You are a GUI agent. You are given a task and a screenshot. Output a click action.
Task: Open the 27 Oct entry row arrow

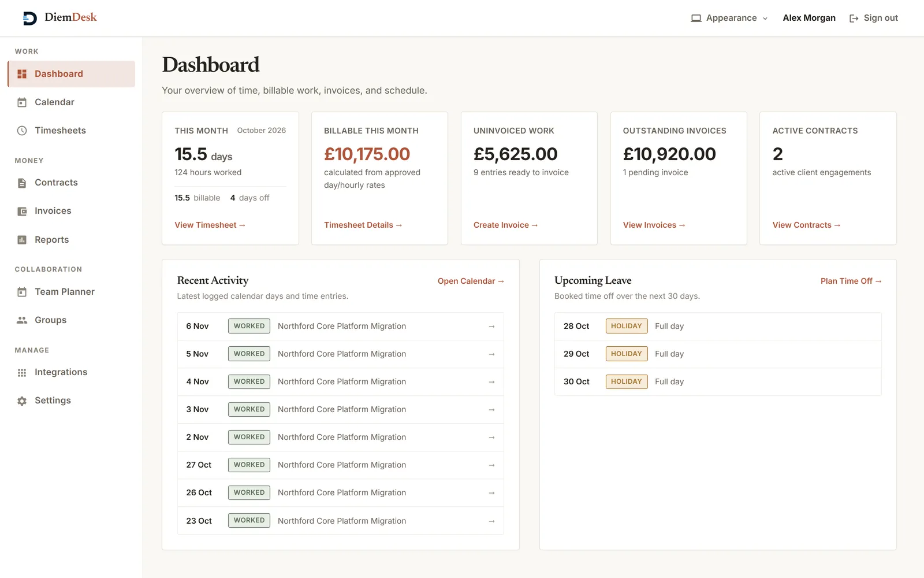click(x=491, y=465)
